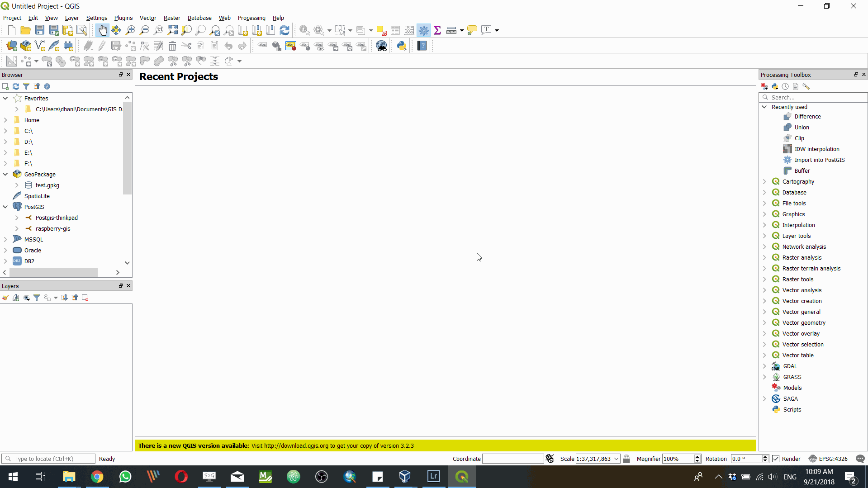Viewport: 868px width, 488px height.
Task: Open the Scale dropdown list
Action: 616,458
